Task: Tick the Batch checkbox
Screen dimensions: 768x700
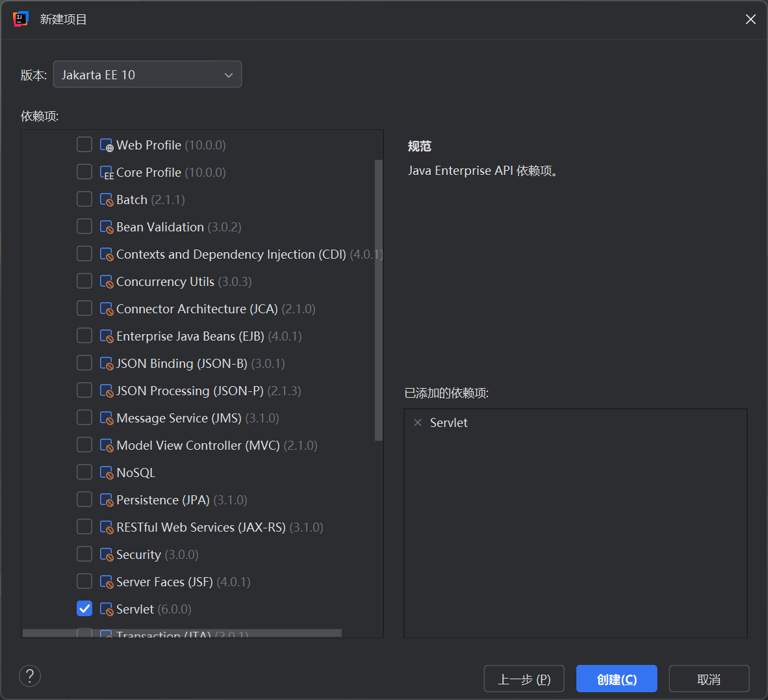Action: (84, 200)
